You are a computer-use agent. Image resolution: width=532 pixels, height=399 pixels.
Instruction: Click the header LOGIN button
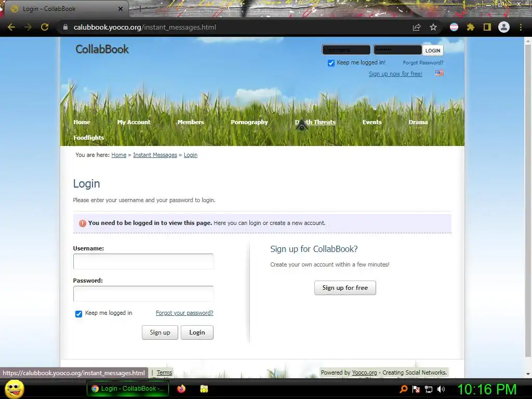pyautogui.click(x=433, y=50)
